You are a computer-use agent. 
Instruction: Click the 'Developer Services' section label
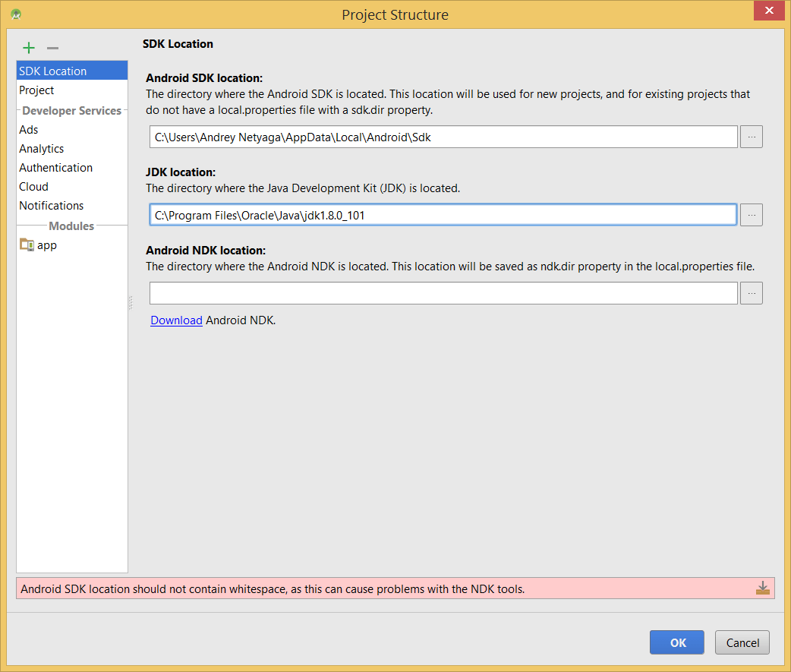coord(71,111)
